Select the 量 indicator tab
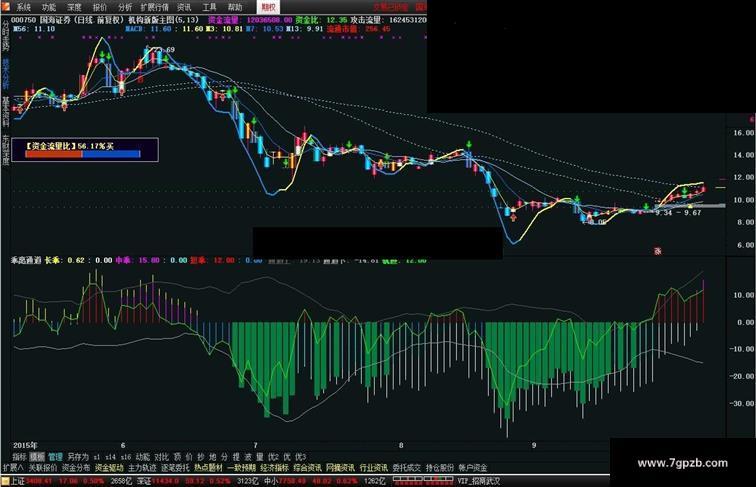Image resolution: width=756 pixels, height=487 pixels. click(x=259, y=456)
